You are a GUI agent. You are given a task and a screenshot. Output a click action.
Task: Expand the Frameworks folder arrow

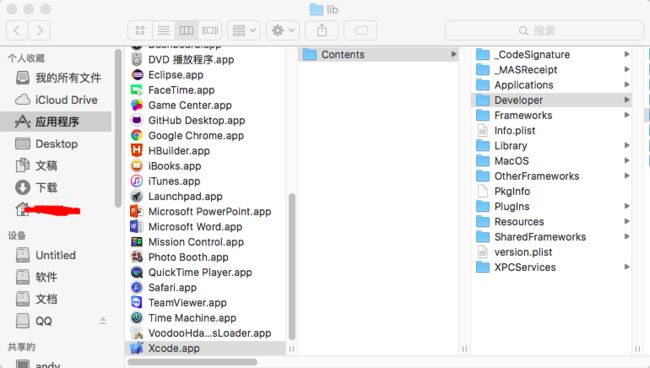coord(627,115)
